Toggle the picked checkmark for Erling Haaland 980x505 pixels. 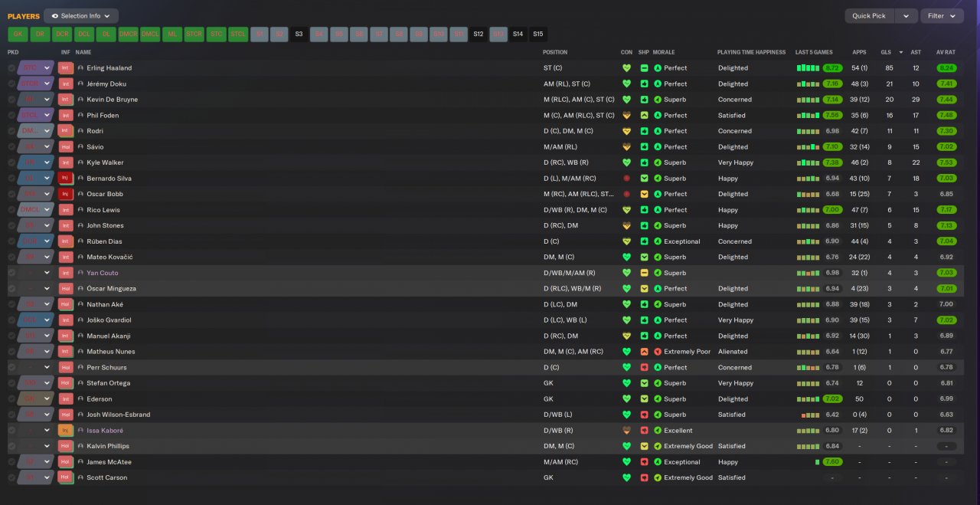coord(11,68)
